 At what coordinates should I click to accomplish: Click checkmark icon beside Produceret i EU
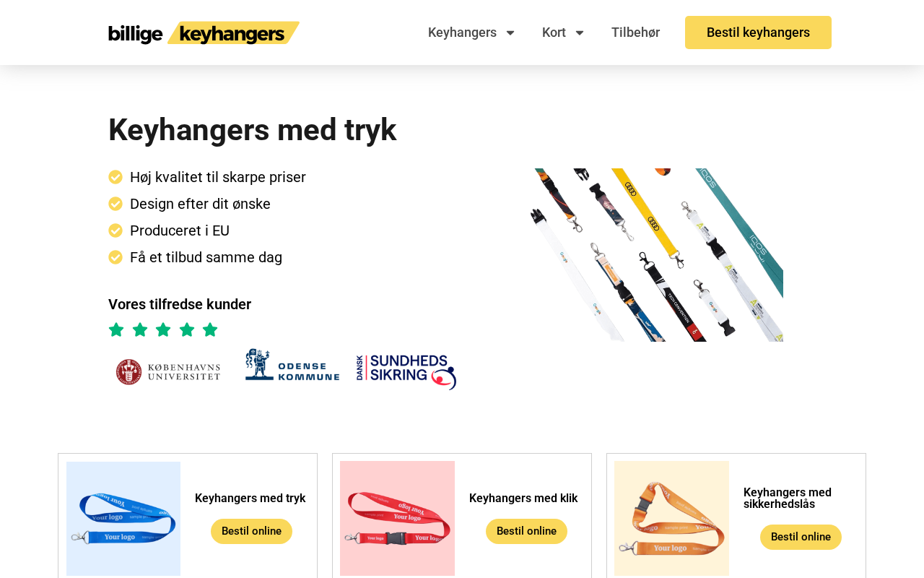click(x=115, y=230)
